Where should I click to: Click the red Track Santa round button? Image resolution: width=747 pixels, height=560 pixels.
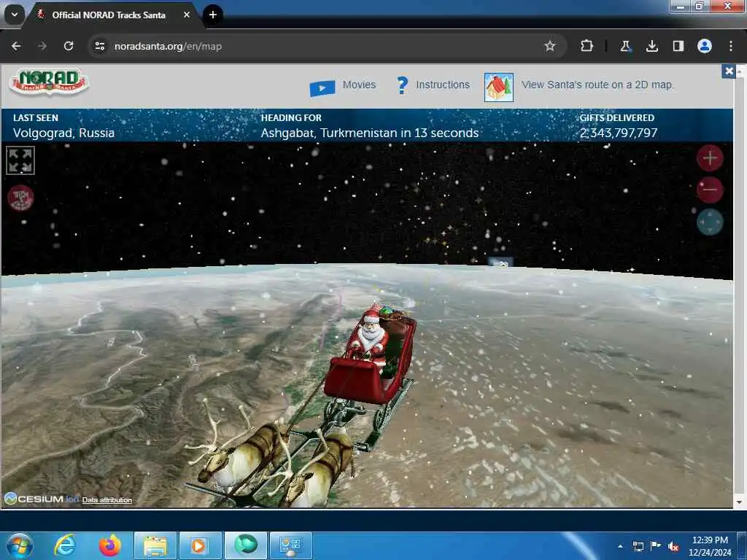20,198
